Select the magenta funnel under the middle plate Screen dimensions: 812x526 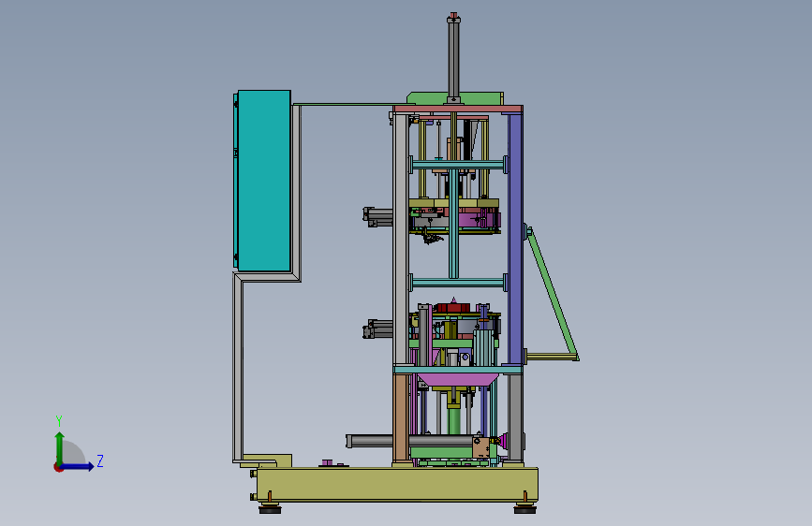pos(458,379)
